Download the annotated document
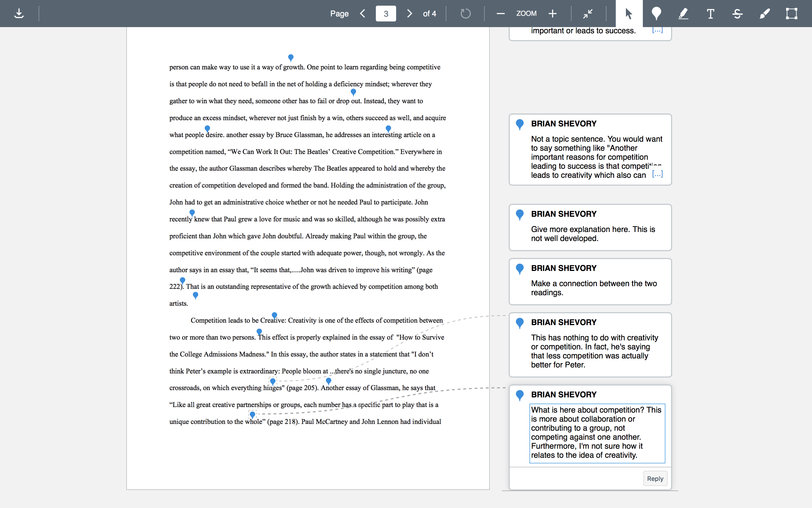The width and height of the screenshot is (812, 508). (x=19, y=14)
